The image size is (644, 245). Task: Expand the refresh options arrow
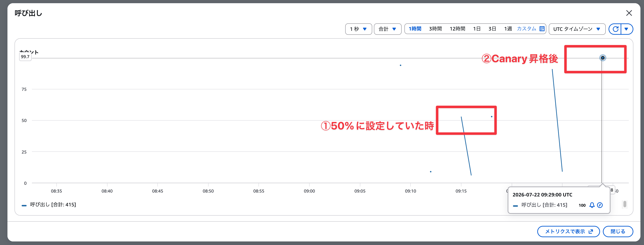coord(626,29)
